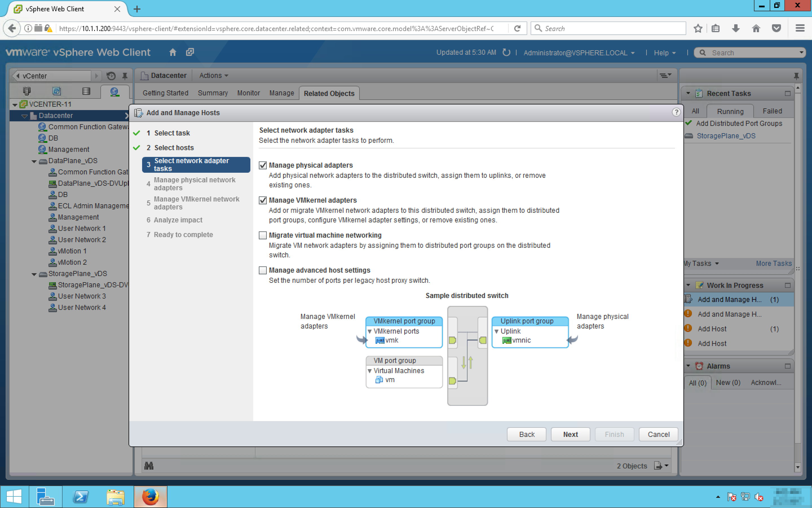Open the My Tasks dropdown
Image resolution: width=812 pixels, height=508 pixels.
tap(701, 263)
